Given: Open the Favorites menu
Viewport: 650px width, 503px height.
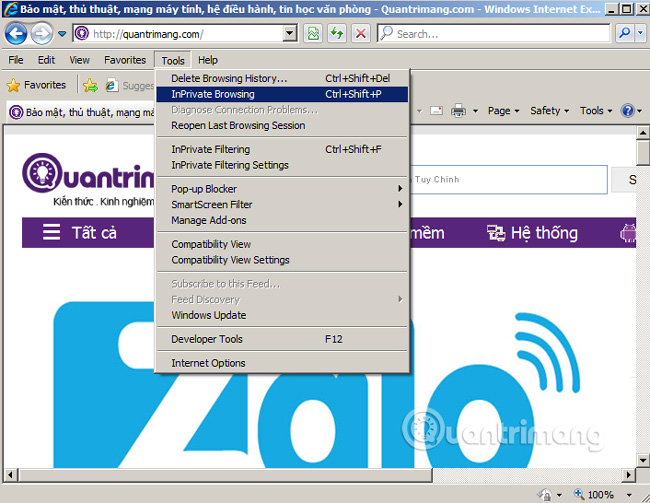Looking at the screenshot, I should (x=125, y=60).
